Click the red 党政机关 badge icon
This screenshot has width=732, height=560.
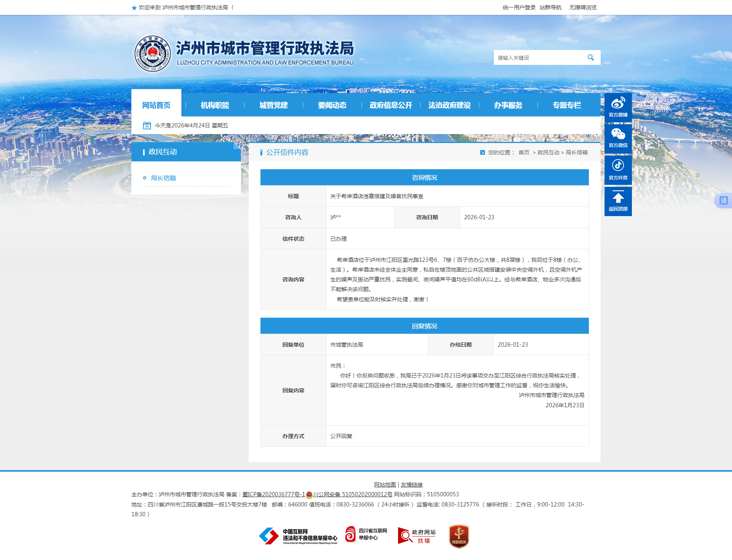[x=459, y=536]
